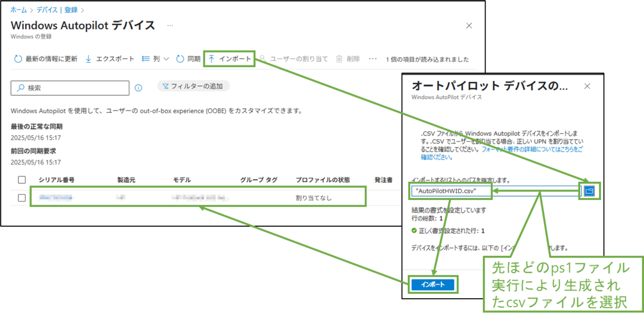This screenshot has width=644, height=319.
Task: Sort by 製造元 column header
Action: point(126,180)
